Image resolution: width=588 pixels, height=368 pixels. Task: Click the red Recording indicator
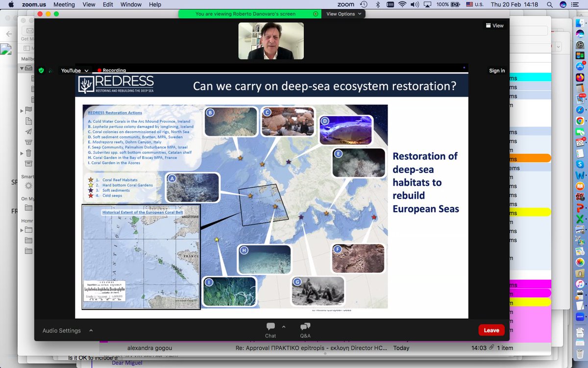[x=112, y=71]
